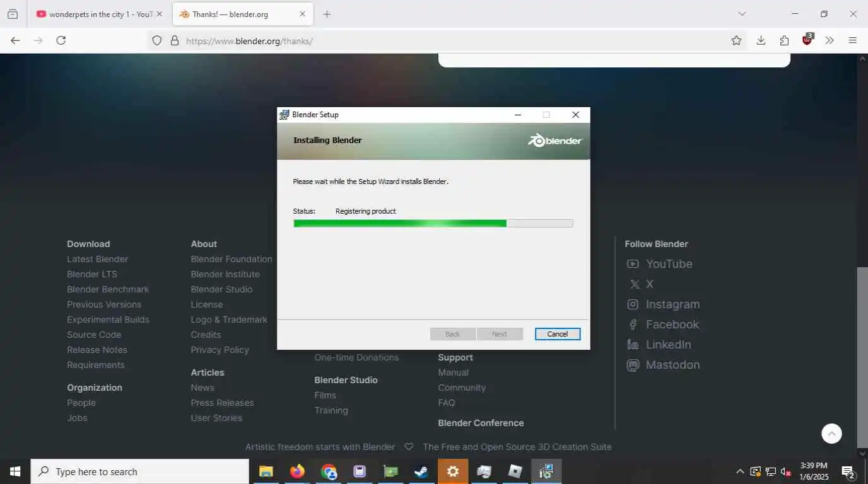The image size is (868, 484).
Task: Reload the current page
Action: point(61,40)
